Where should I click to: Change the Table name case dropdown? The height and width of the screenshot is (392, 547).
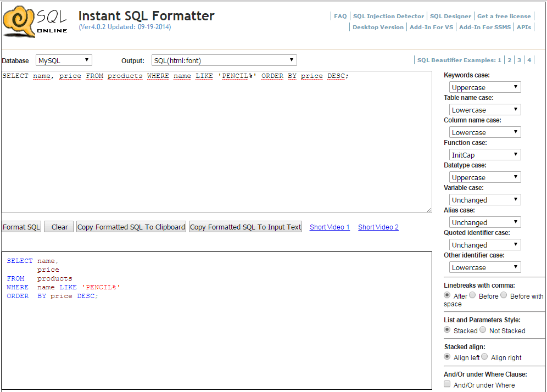[484, 109]
